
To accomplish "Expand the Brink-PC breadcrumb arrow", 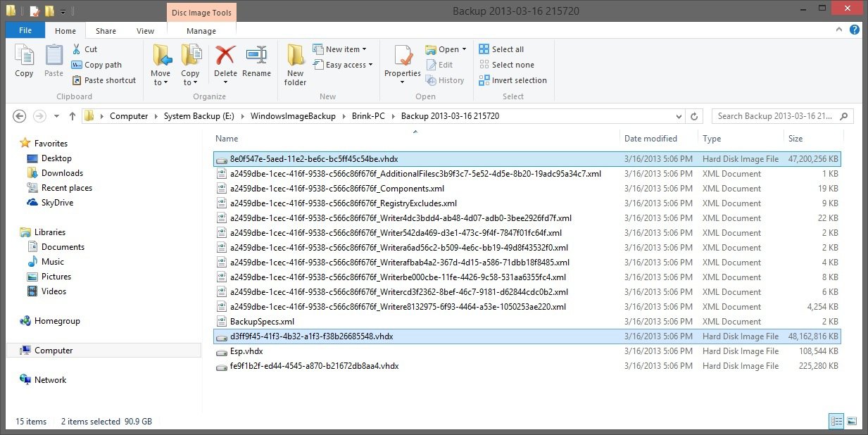I will tap(394, 116).
